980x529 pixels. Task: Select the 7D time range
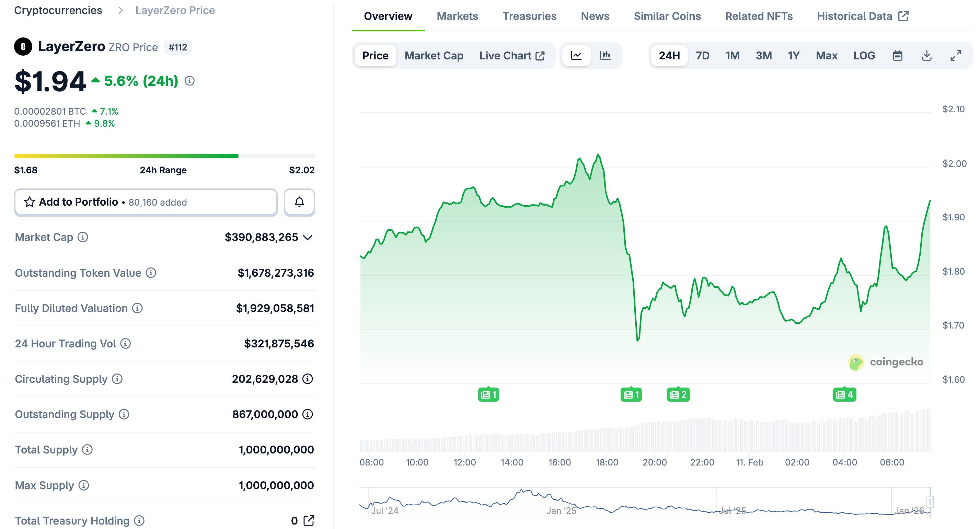click(702, 56)
